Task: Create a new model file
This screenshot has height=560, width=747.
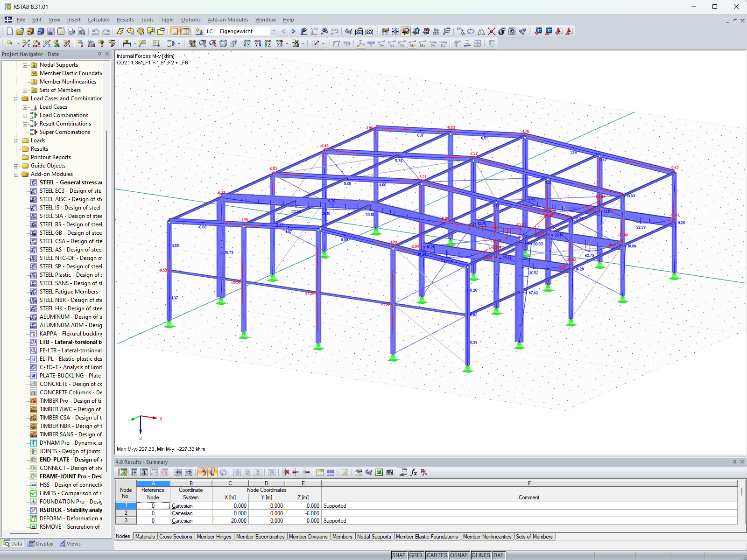Action: [9, 31]
